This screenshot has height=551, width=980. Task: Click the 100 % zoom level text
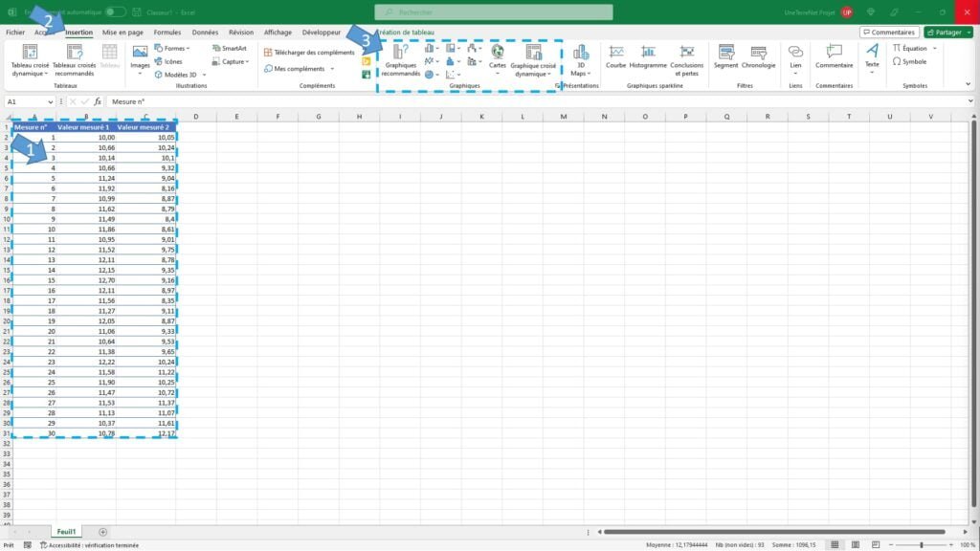[968, 544]
